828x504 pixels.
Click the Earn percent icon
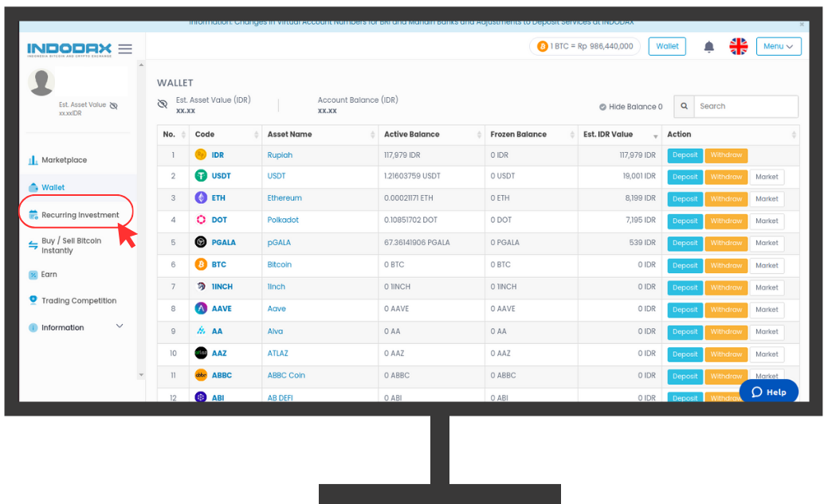point(33,275)
